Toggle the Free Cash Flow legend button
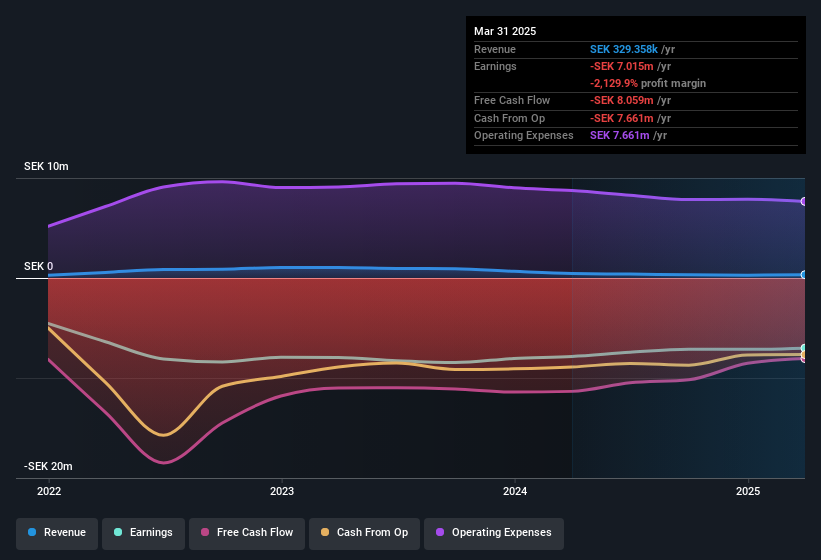Image resolution: width=821 pixels, height=560 pixels. click(247, 533)
